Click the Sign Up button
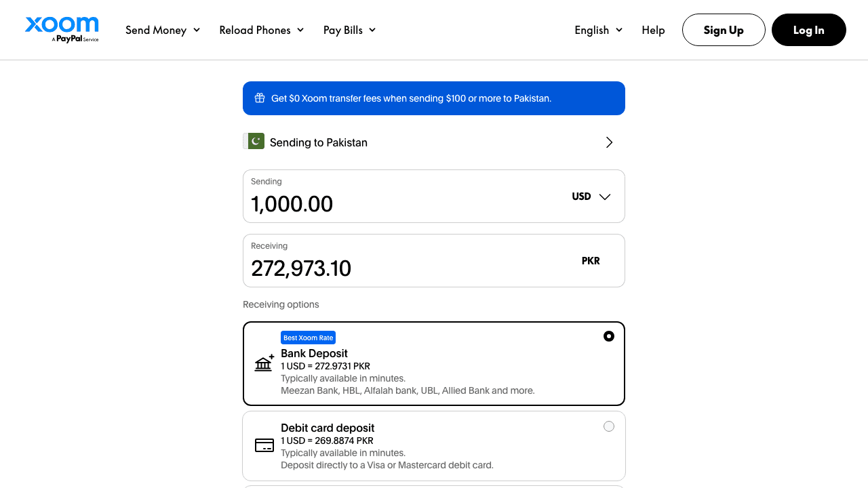 [724, 30]
